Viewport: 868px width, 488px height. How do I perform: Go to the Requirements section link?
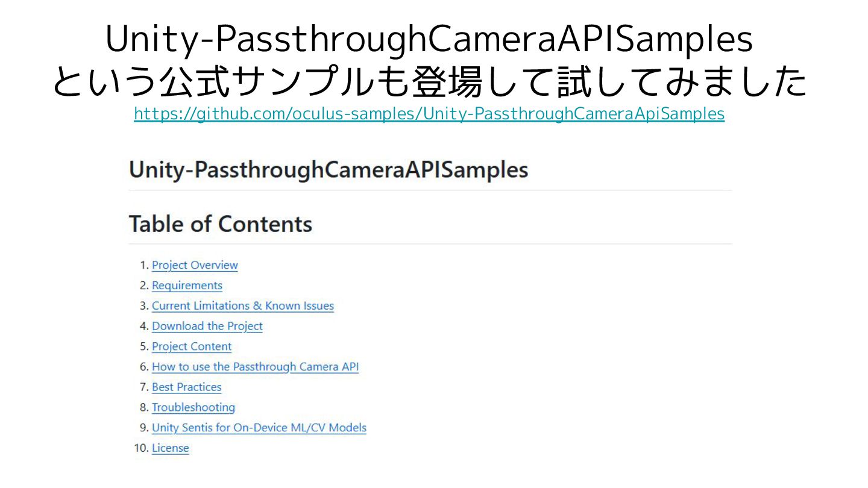pos(187,286)
